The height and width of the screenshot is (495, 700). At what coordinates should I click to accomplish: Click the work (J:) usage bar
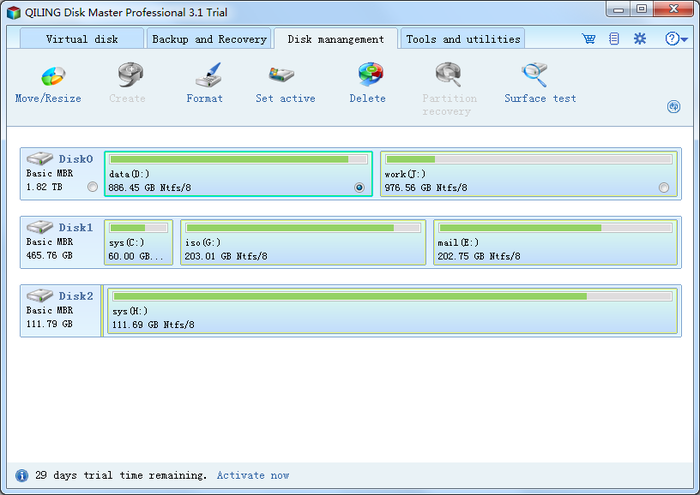pyautogui.click(x=529, y=159)
